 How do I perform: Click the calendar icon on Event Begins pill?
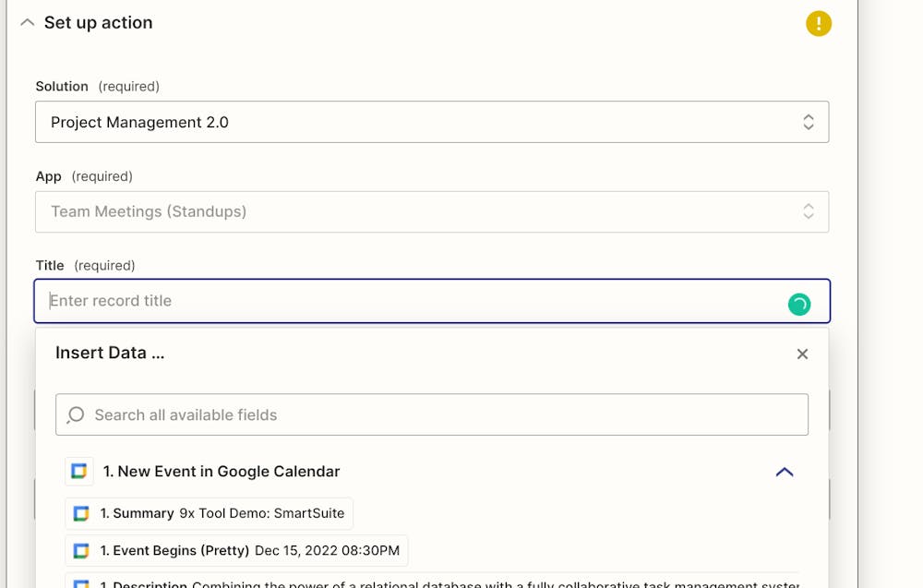81,551
